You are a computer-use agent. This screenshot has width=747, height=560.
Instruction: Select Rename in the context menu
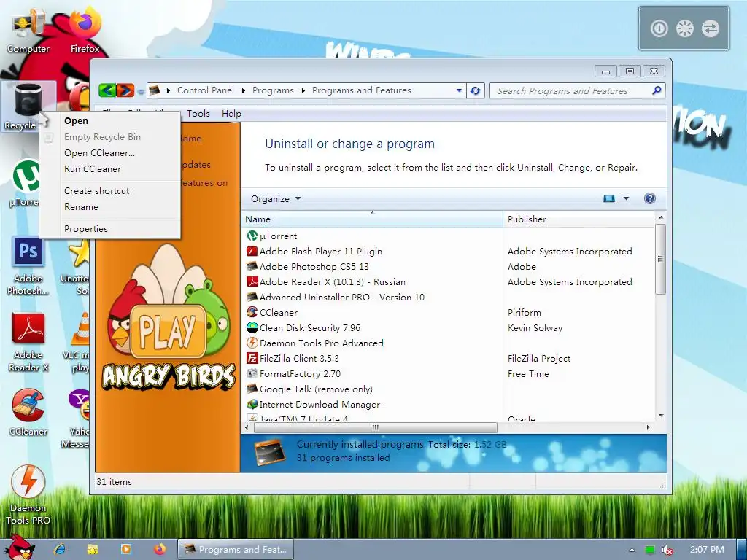pos(109,207)
